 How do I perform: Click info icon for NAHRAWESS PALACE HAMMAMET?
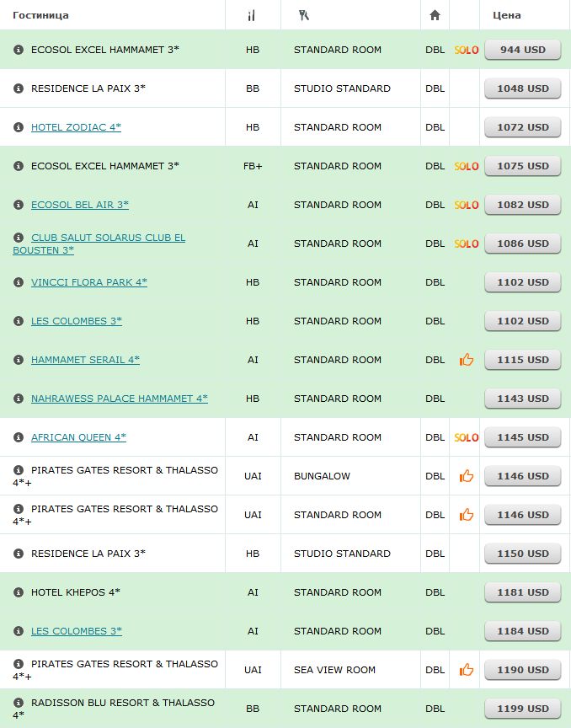(18, 399)
